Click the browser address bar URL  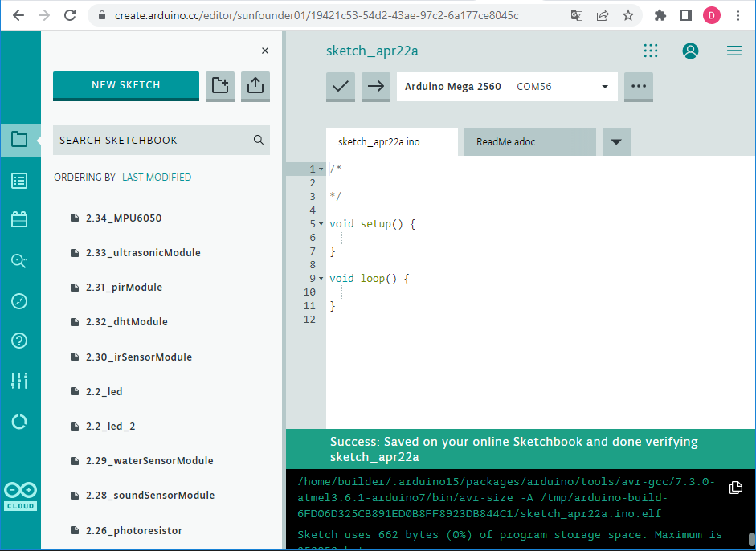point(317,15)
